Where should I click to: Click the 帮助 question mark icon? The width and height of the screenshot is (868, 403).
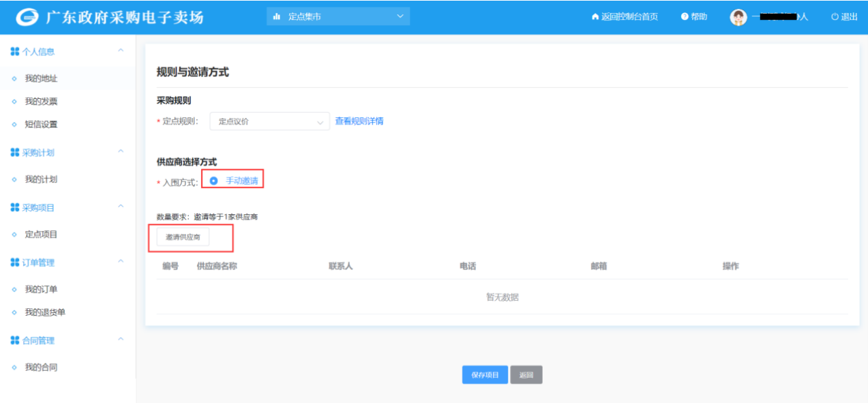685,17
